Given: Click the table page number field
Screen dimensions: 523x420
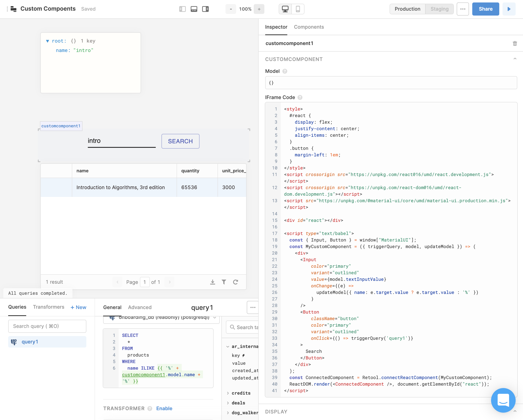Looking at the screenshot, I should tap(145, 282).
